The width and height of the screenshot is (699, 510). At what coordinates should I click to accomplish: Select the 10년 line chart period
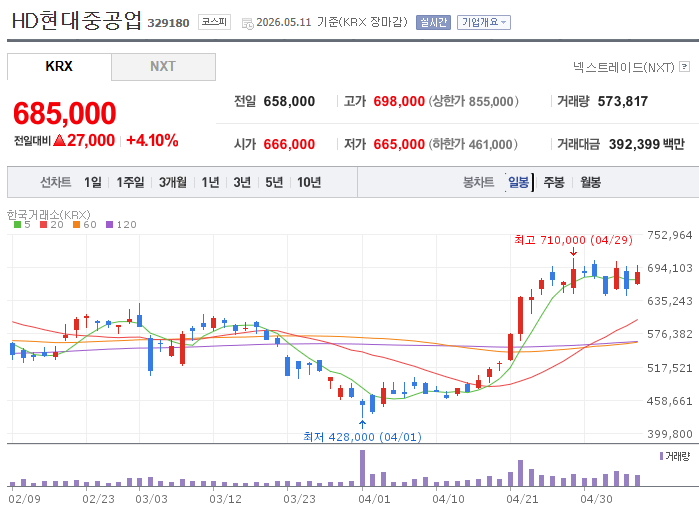pyautogui.click(x=309, y=182)
